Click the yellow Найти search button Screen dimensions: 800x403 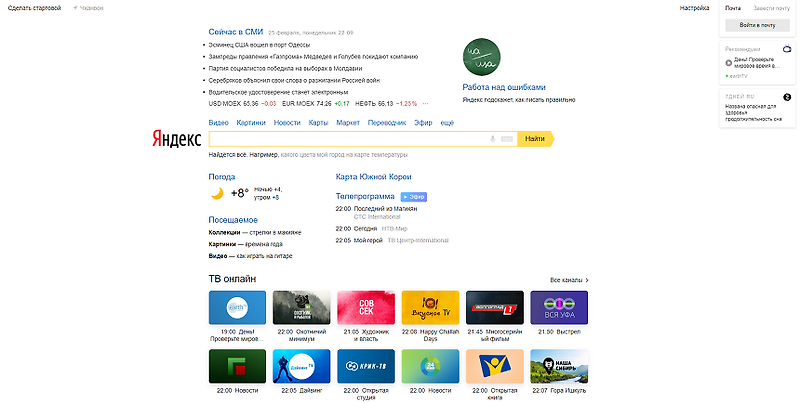535,139
